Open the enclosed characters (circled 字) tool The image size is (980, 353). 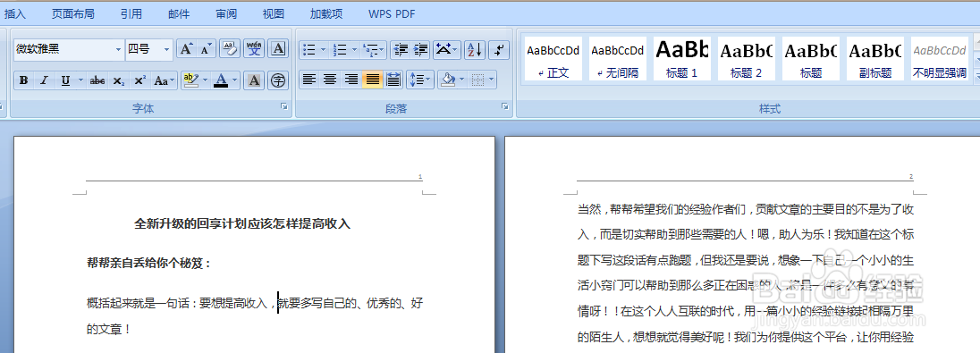pos(277,80)
